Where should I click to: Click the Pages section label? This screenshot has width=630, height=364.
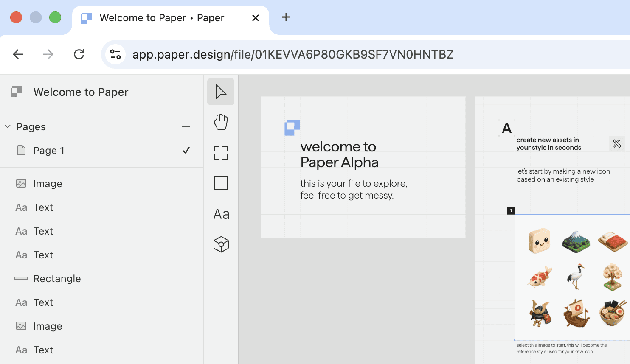click(31, 127)
